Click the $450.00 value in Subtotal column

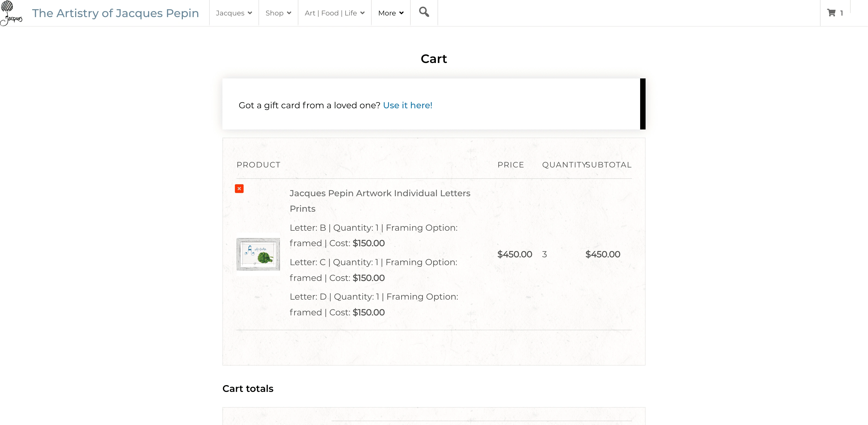point(602,254)
